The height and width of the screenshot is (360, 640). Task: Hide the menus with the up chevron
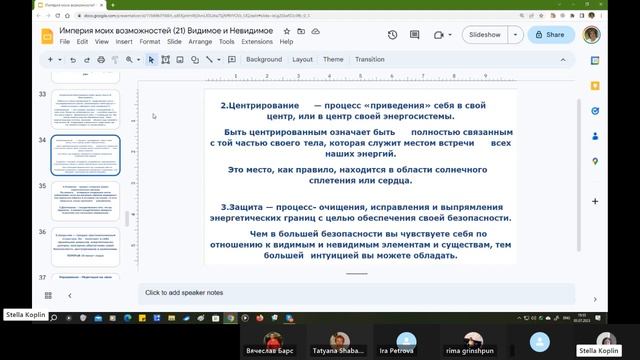click(x=563, y=60)
